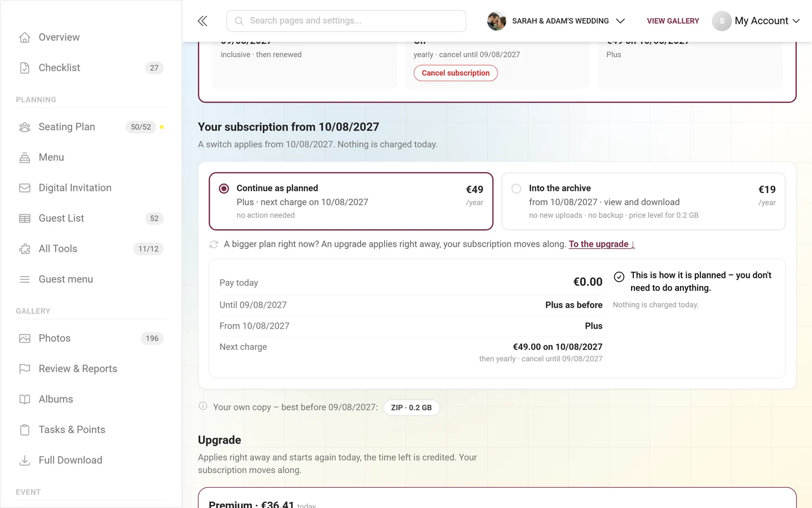Click the Review & Reports flag icon
Screen dimensions: 812x508
(x=25, y=369)
